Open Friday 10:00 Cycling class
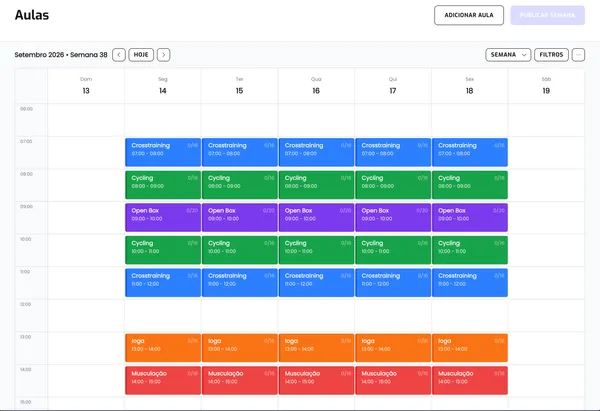 (x=470, y=250)
